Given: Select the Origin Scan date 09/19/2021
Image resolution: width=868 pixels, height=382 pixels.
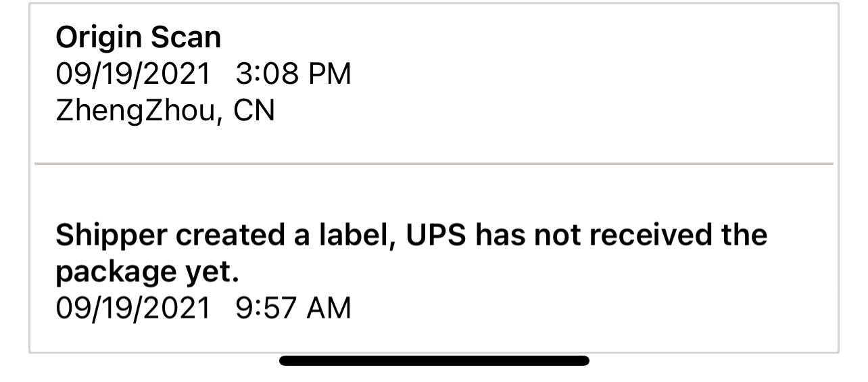Looking at the screenshot, I should (x=133, y=74).
